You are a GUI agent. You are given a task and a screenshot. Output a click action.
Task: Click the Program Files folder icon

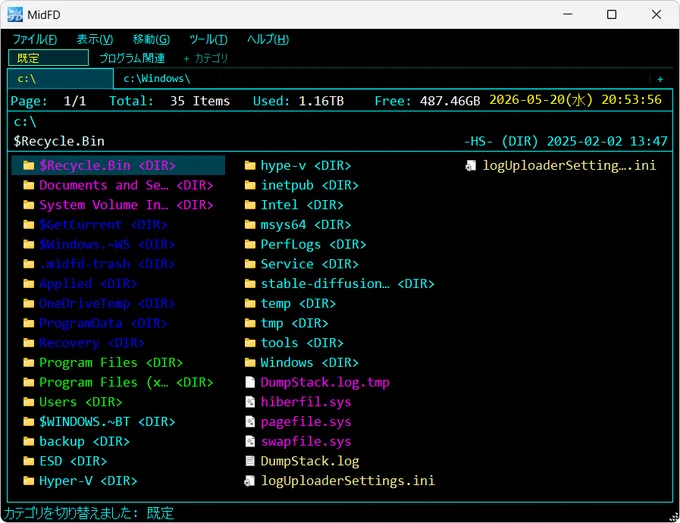click(29, 363)
